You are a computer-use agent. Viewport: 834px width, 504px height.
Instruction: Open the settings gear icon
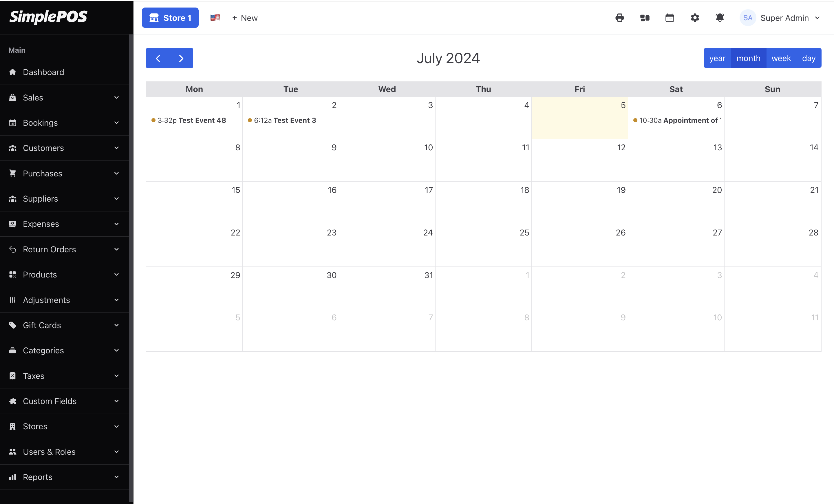point(694,18)
